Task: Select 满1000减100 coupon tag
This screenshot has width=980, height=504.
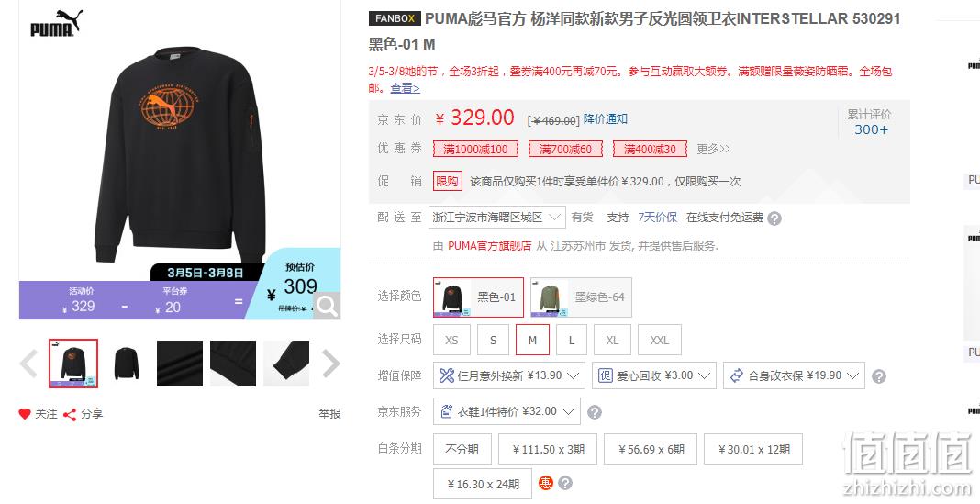Action: (x=475, y=149)
